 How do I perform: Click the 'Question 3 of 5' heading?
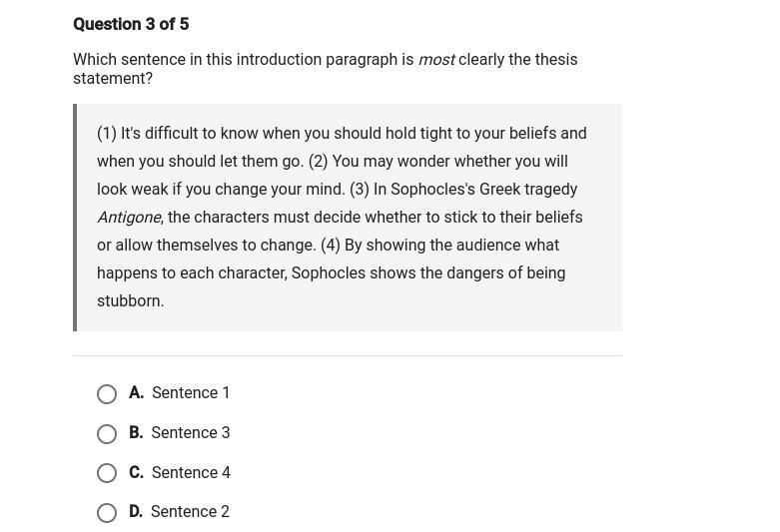131,24
